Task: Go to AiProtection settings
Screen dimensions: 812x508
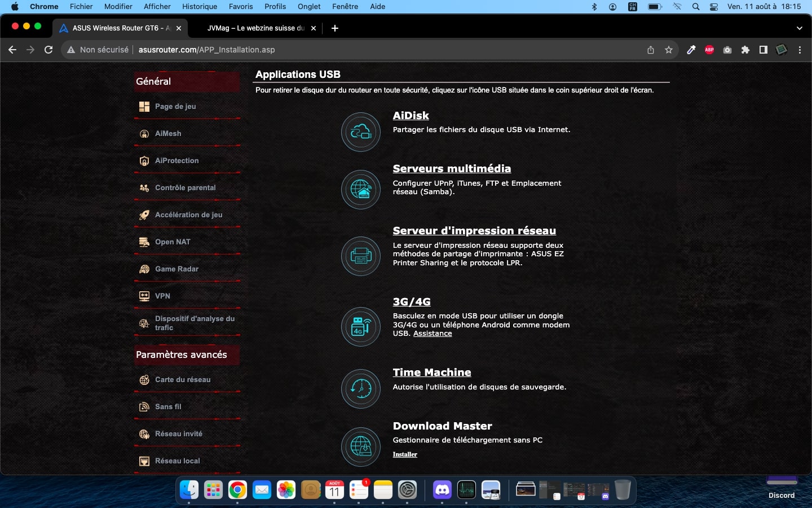Action: (187, 160)
